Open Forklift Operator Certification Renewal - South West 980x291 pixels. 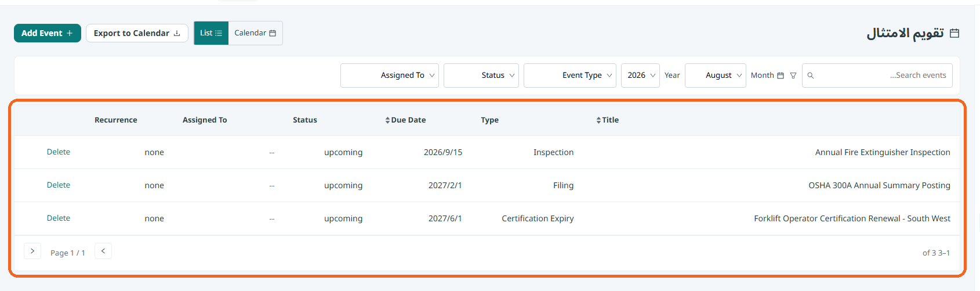point(852,218)
